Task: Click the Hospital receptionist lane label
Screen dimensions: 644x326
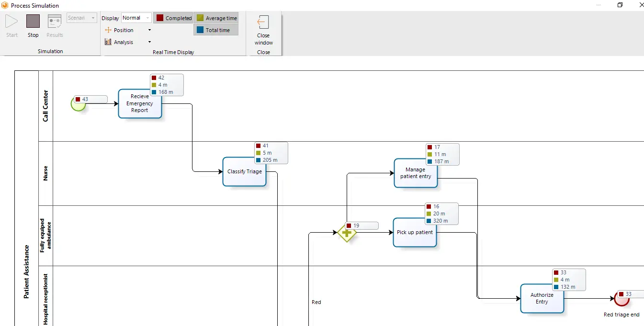Action: (x=46, y=300)
